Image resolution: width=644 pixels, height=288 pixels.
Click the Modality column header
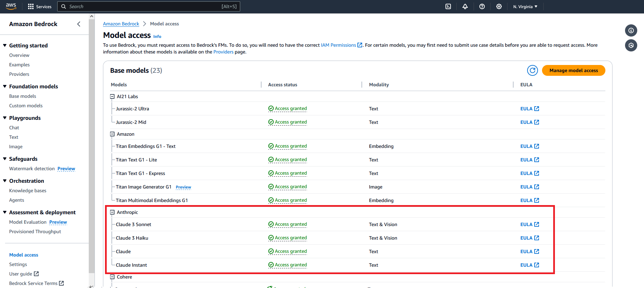tap(379, 85)
